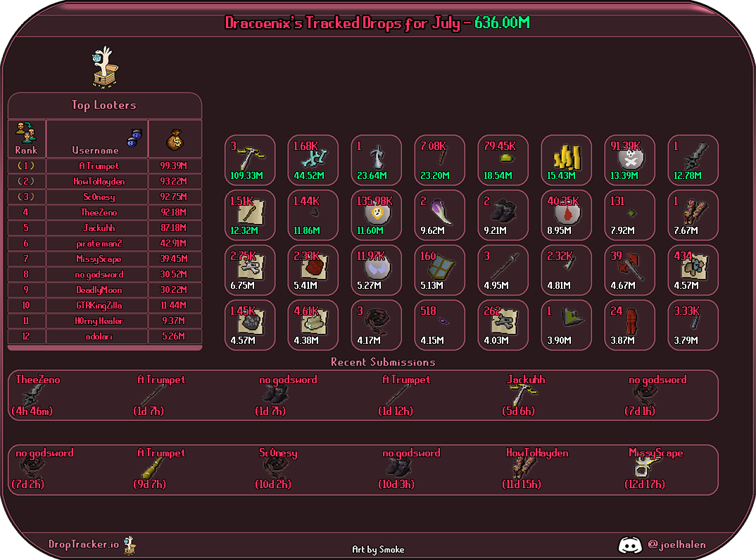Viewport: 756px width, 560px height.
Task: Select the shield tile worth 5.13M
Action: tap(440, 270)
